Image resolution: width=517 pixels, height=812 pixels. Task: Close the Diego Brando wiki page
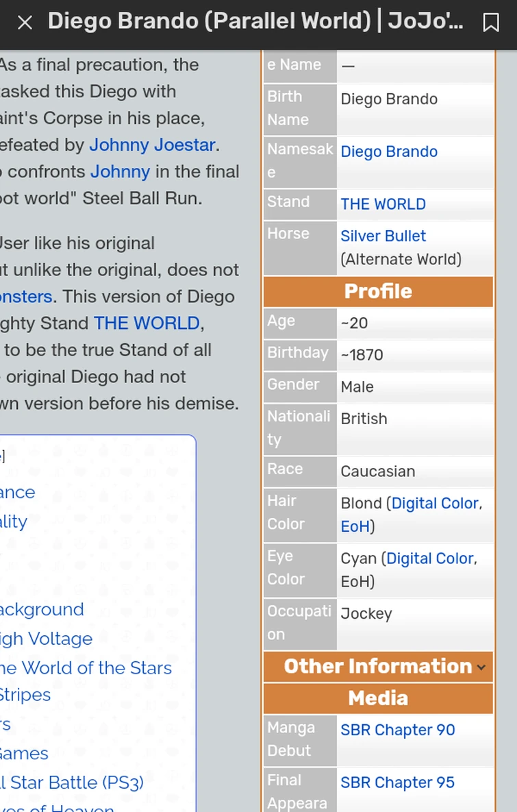[25, 22]
